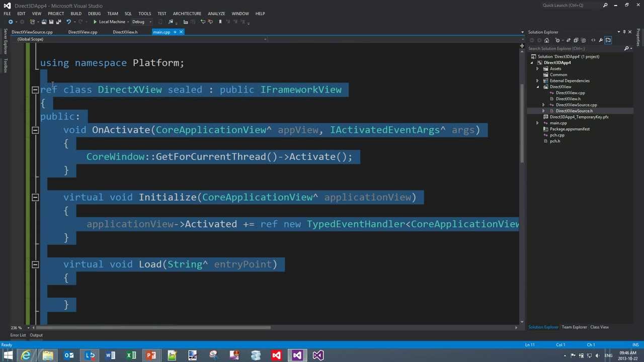This screenshot has width=644, height=362.
Task: Click Collapse All icon in Solution Explorer
Action: 576,40
